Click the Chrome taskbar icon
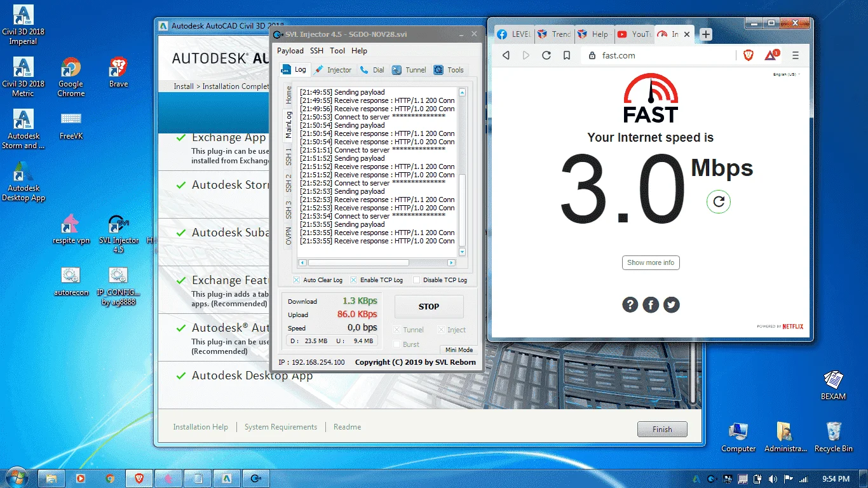 coord(110,478)
